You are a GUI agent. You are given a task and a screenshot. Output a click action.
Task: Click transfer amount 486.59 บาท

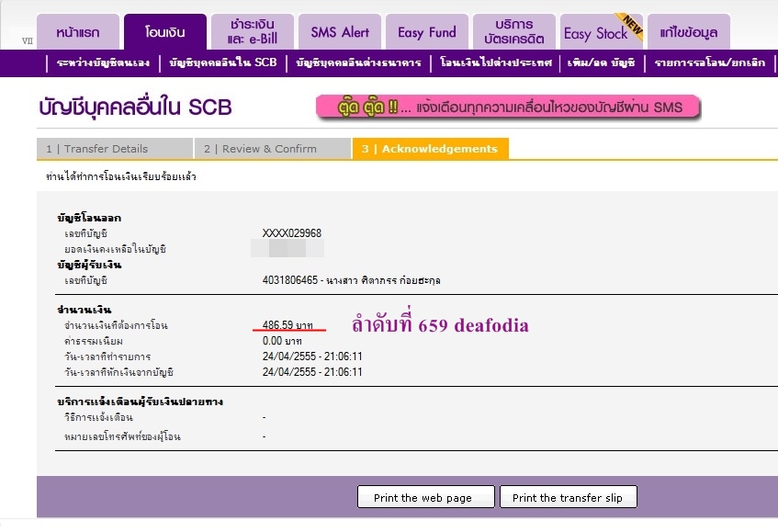click(x=288, y=325)
